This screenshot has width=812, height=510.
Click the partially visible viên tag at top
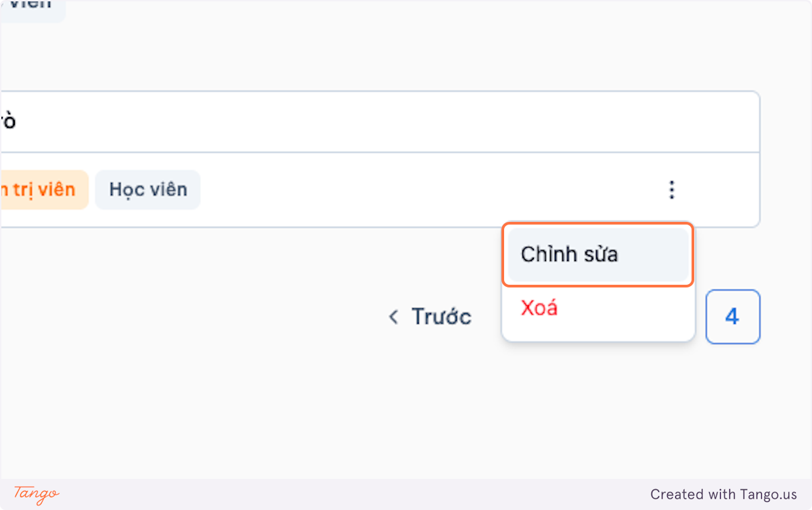pyautogui.click(x=30, y=8)
